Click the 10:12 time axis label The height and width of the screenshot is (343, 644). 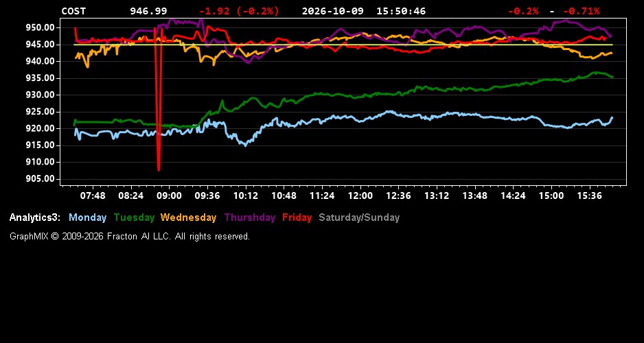pyautogui.click(x=246, y=196)
